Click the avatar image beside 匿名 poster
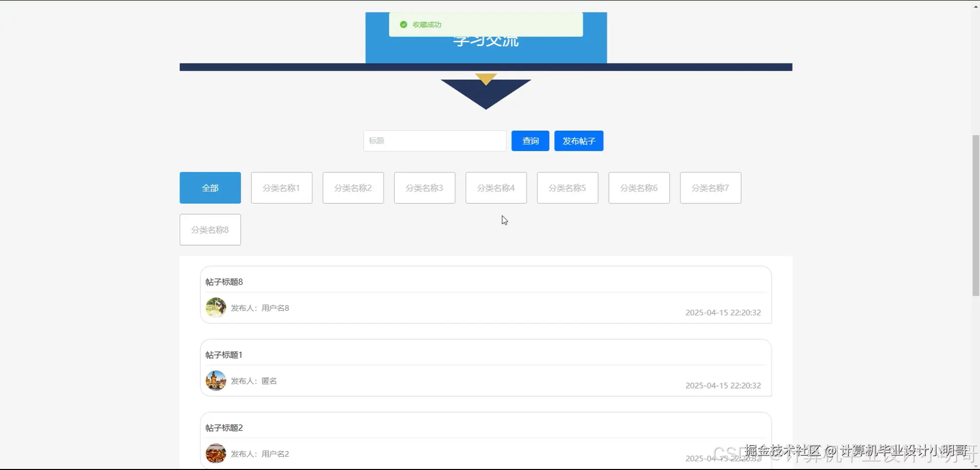 click(x=216, y=380)
